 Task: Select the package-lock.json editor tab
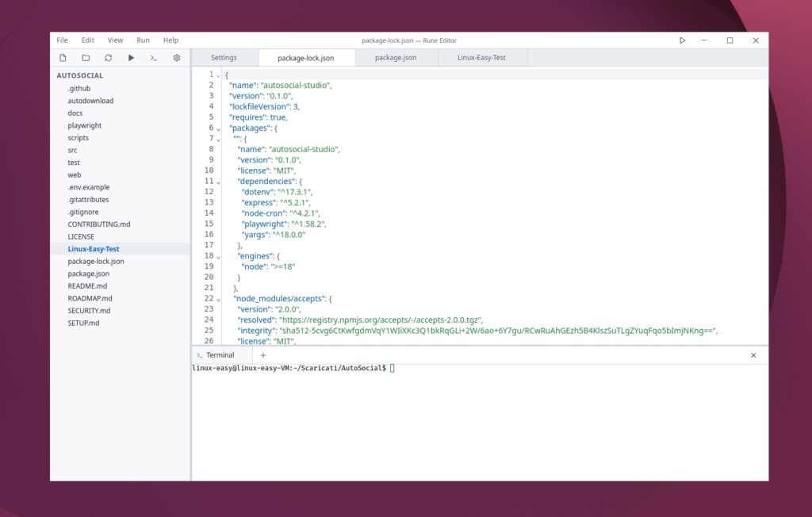coord(306,58)
